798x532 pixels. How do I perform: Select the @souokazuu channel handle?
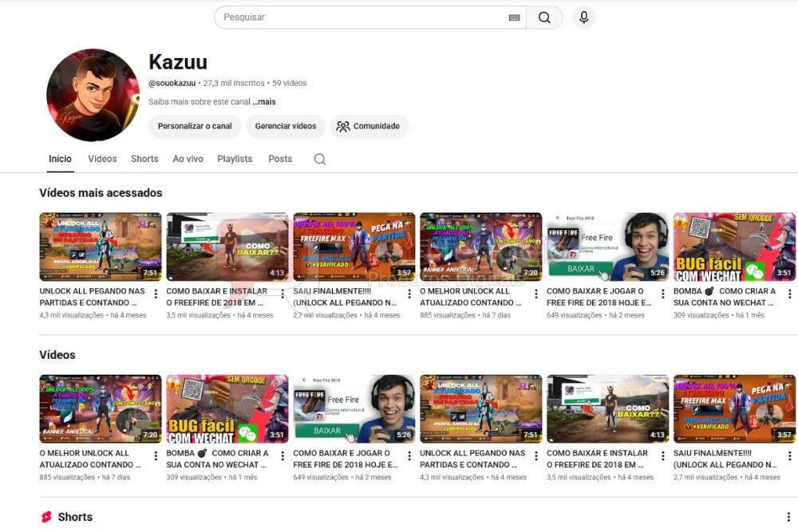172,83
